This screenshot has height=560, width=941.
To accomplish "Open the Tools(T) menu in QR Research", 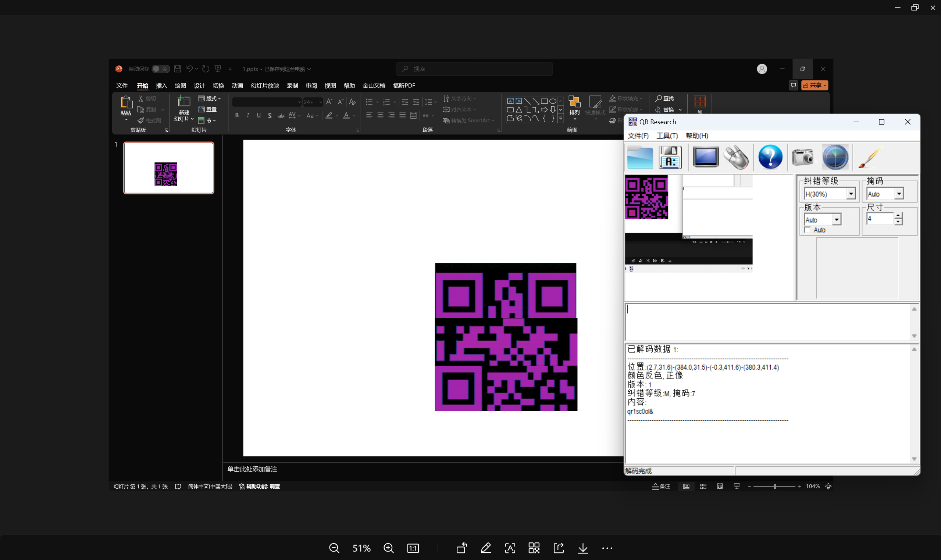I will 667,136.
